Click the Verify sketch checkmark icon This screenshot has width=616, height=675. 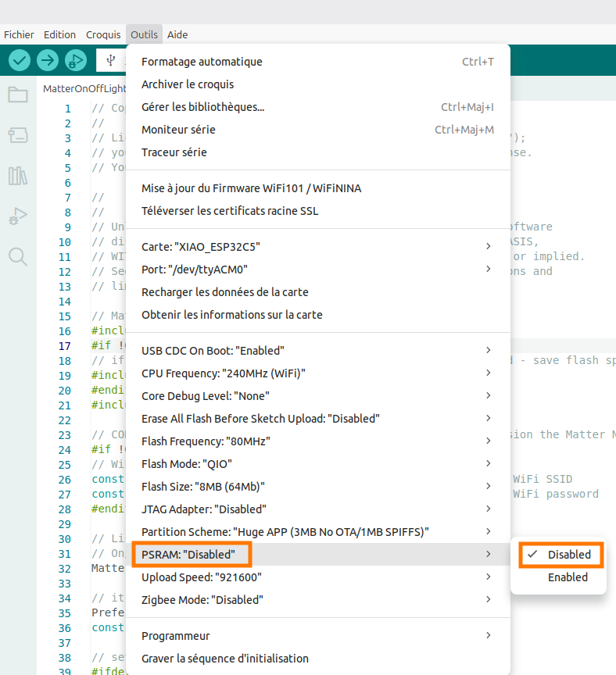20,60
